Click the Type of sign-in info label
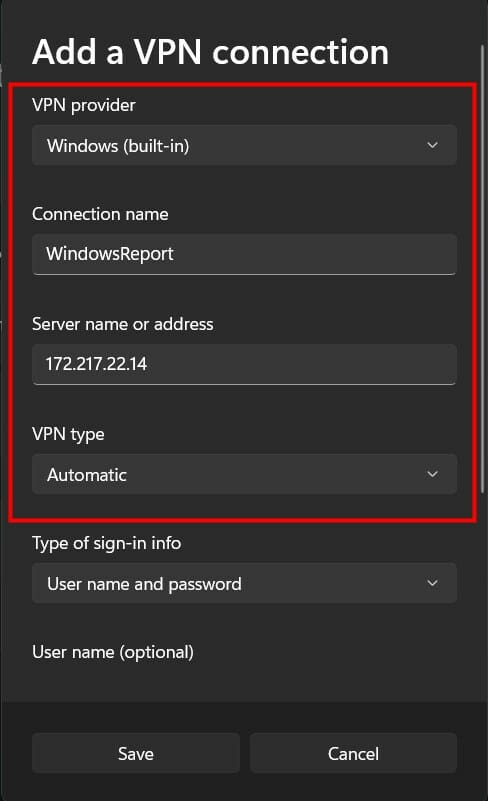This screenshot has height=801, width=488. (x=106, y=544)
